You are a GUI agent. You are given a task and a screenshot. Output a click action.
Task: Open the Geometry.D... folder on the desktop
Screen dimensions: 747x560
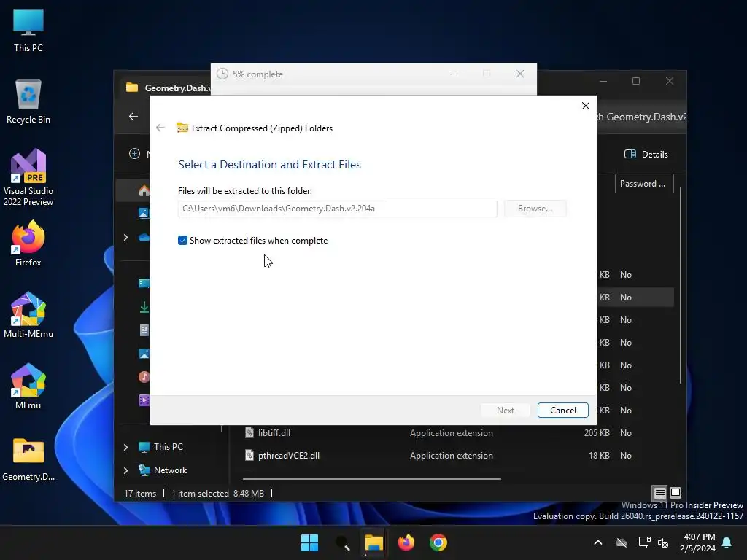tap(28, 459)
